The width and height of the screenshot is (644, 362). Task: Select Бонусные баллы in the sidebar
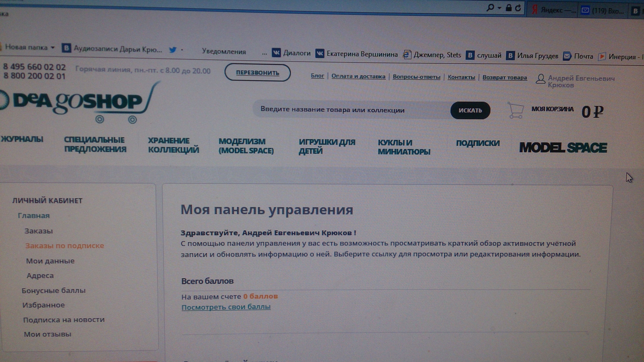click(x=54, y=291)
